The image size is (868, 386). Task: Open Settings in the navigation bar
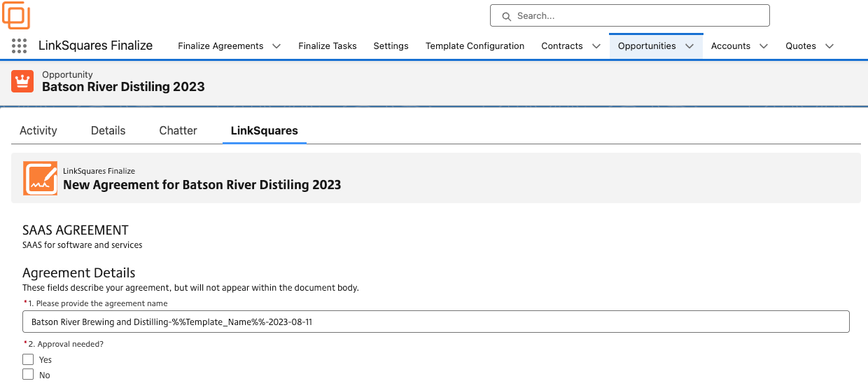click(x=391, y=46)
